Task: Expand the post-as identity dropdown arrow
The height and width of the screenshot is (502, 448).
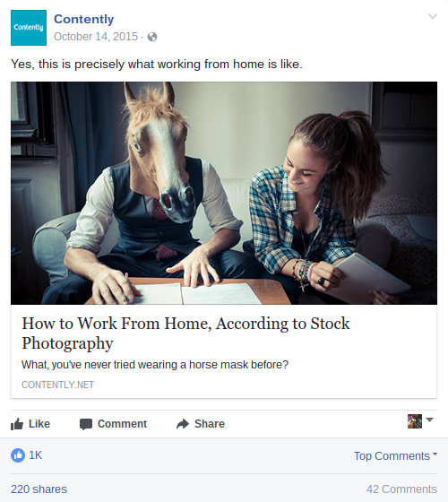Action: point(430,420)
